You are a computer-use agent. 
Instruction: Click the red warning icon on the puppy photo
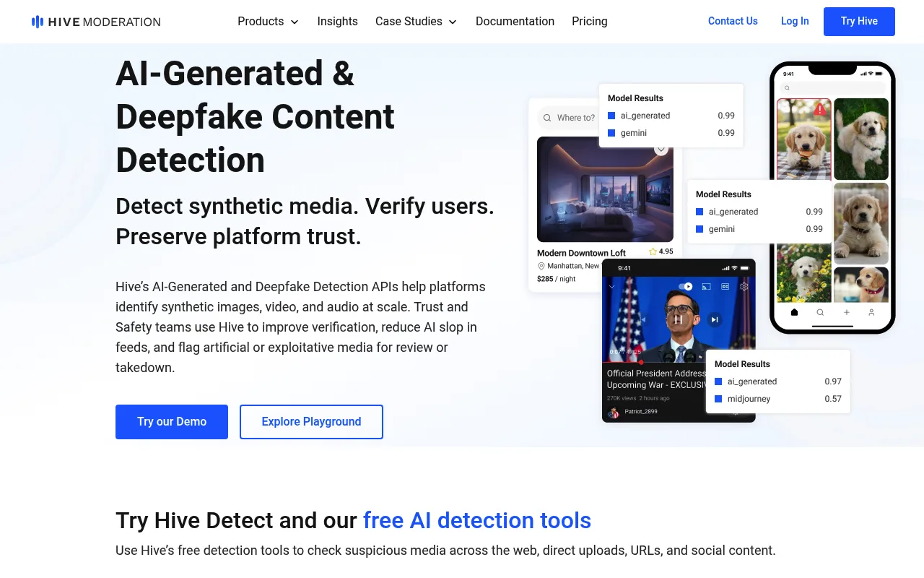coord(819,110)
